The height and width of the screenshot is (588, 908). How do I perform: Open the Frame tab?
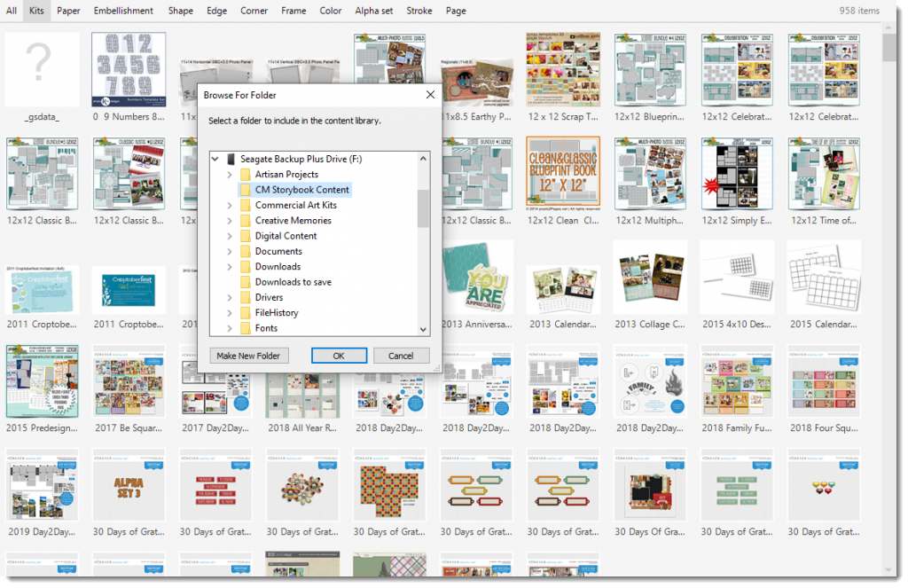click(x=294, y=11)
